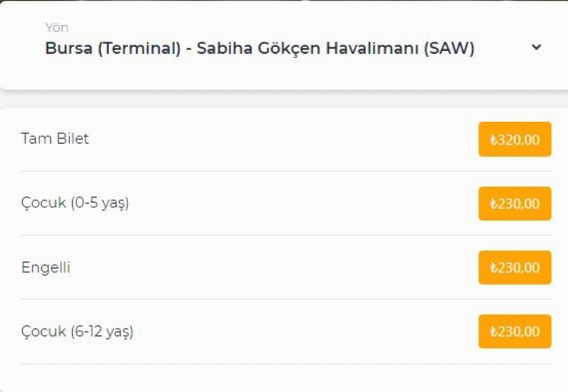This screenshot has width=568, height=392.
Task: Click the ₺320,00 Tam Bilet price button
Action: click(x=514, y=139)
